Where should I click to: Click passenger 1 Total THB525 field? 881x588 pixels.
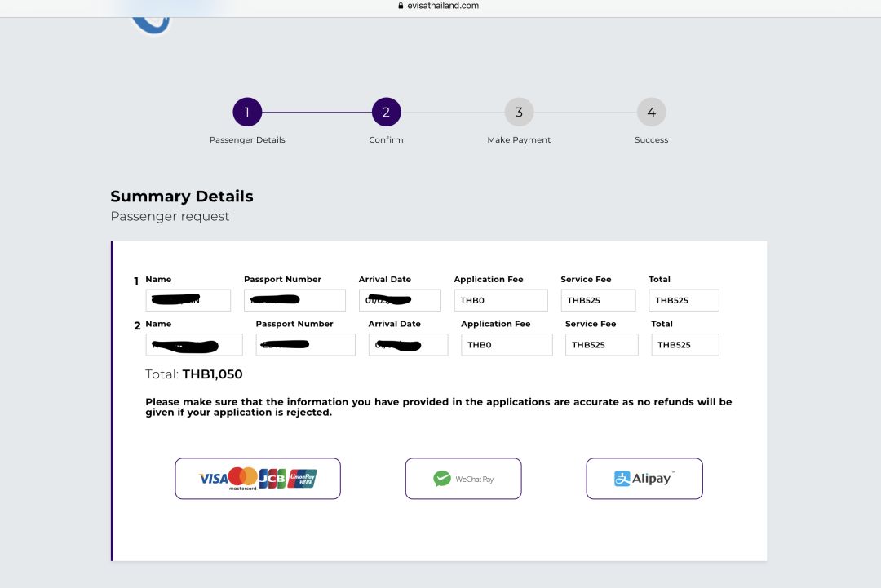tap(684, 300)
